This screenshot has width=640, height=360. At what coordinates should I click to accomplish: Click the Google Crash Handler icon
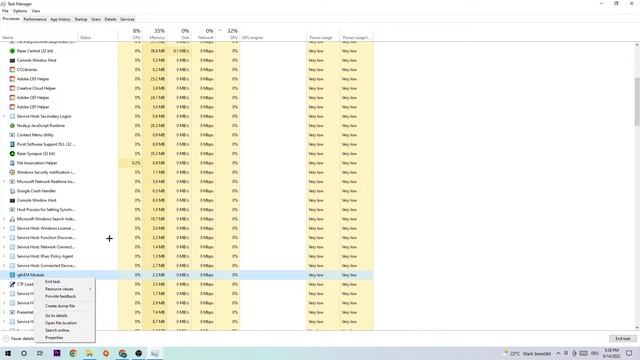point(12,191)
